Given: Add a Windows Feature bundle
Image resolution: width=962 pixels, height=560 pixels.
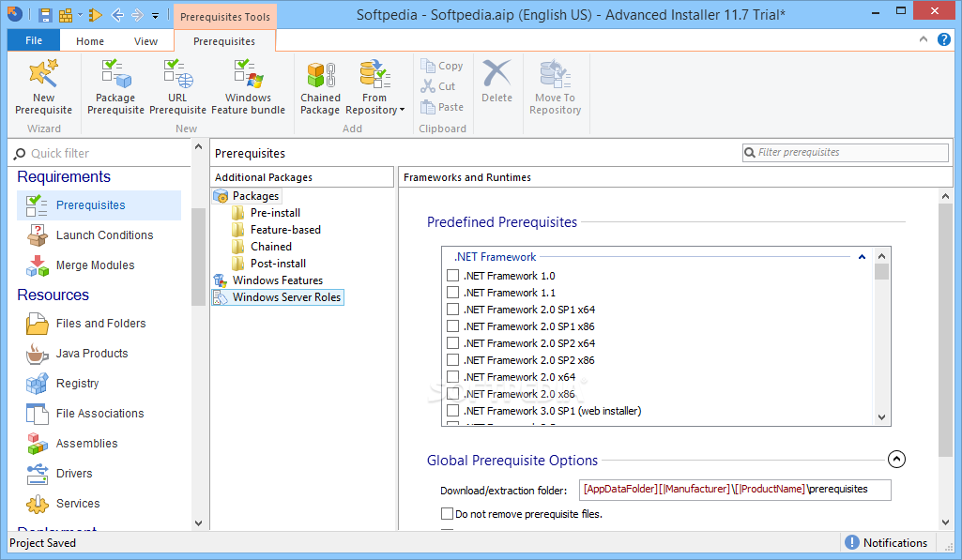Looking at the screenshot, I should [248, 87].
